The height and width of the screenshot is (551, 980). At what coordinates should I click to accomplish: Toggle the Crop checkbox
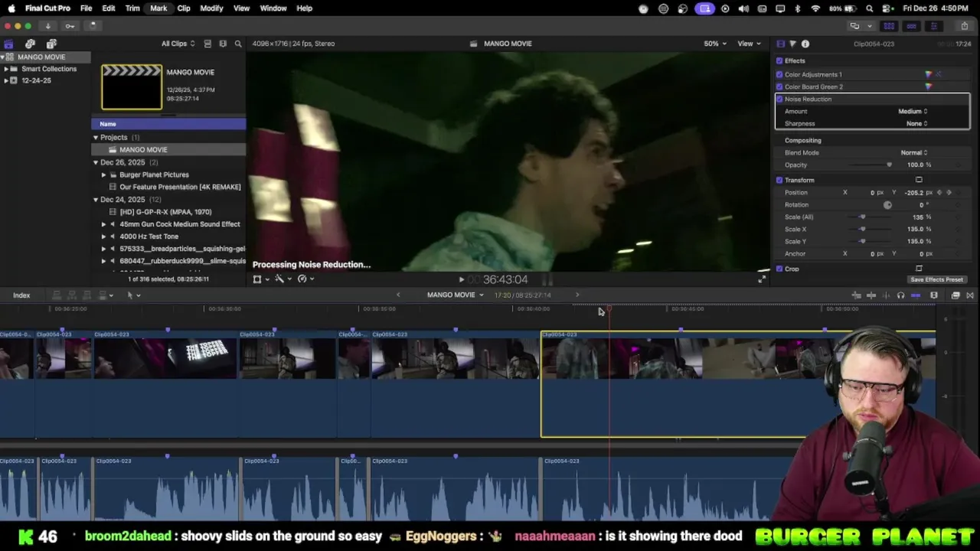pyautogui.click(x=779, y=269)
